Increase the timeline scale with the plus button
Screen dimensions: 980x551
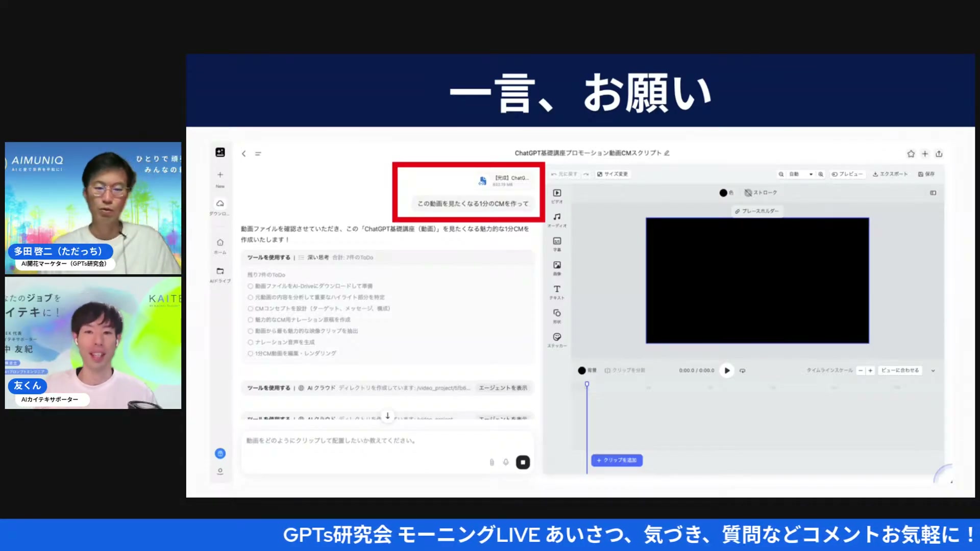pyautogui.click(x=870, y=370)
